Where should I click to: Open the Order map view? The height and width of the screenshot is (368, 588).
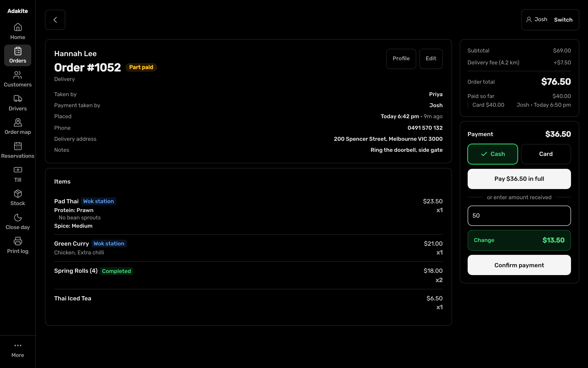pyautogui.click(x=18, y=126)
